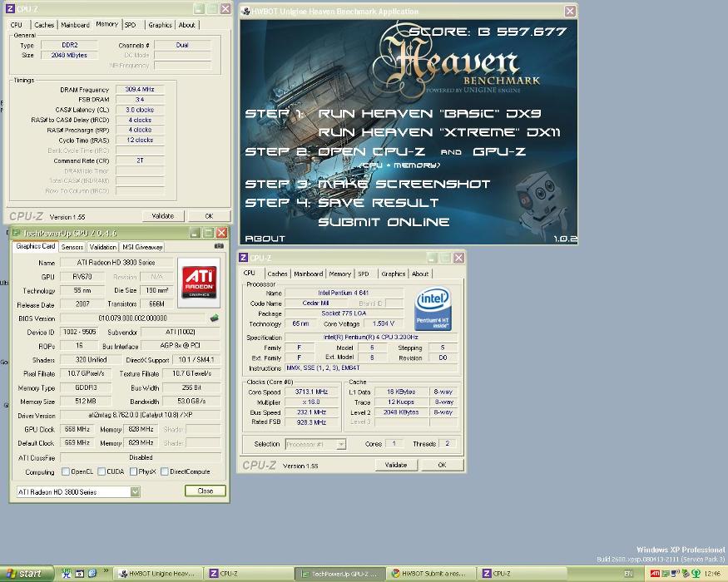The width and height of the screenshot is (728, 582).
Task: Click the Instructions field MMX, SSE, EM64T
Action: point(370,368)
